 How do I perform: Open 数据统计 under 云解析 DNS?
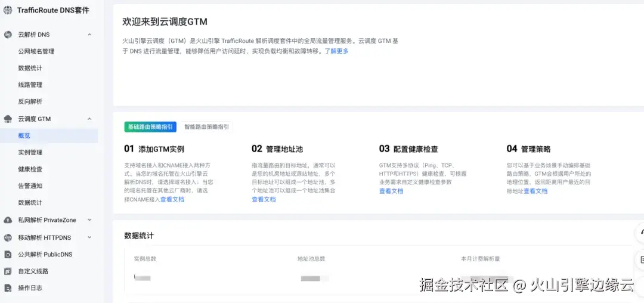point(30,68)
